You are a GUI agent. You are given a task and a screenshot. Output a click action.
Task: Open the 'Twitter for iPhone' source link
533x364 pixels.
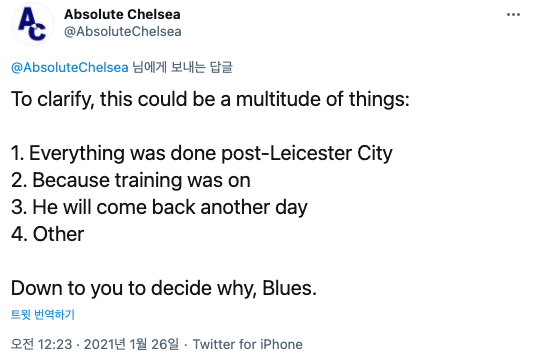[247, 344]
